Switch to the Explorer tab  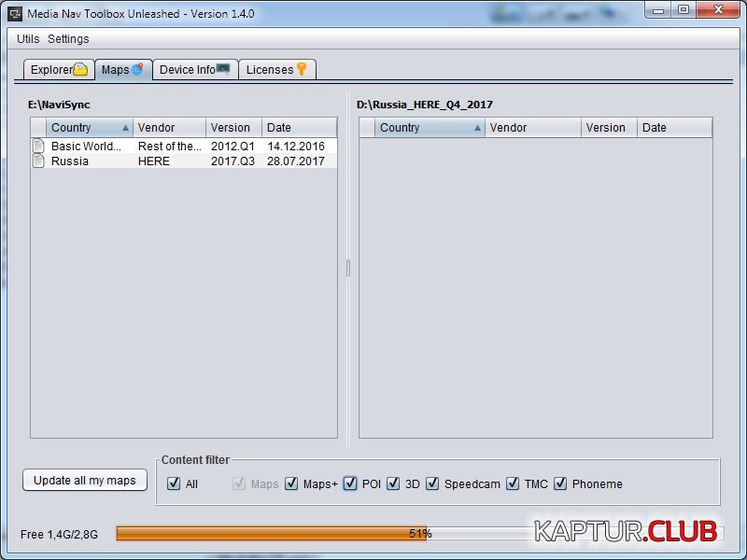coord(59,69)
